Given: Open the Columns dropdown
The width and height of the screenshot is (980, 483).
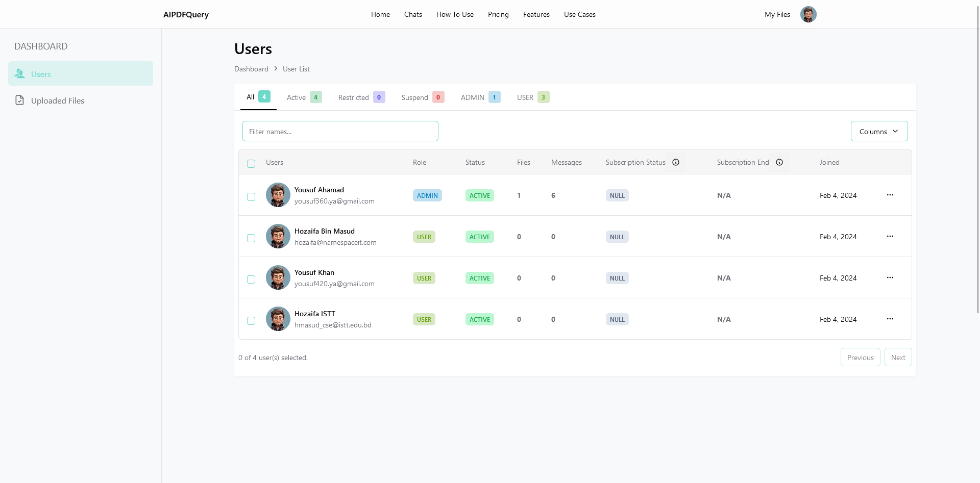Looking at the screenshot, I should tap(879, 131).
